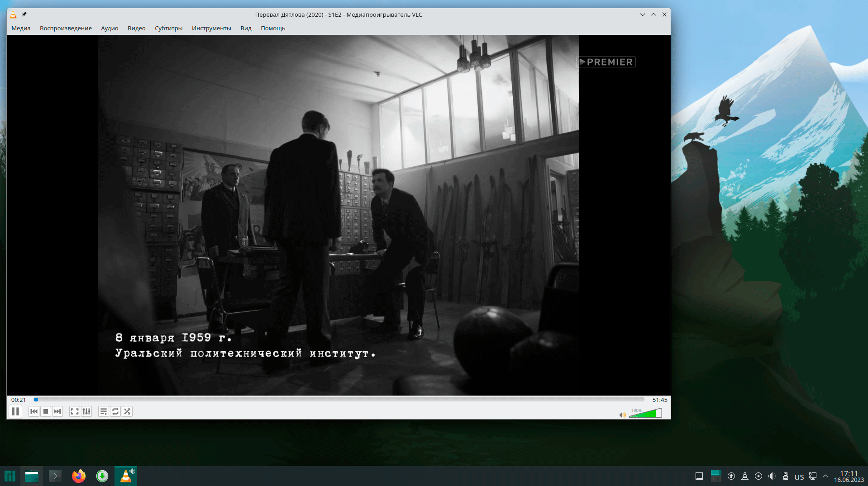Jump to the previous media item
Viewport: 868px width, 486px height.
point(34,411)
